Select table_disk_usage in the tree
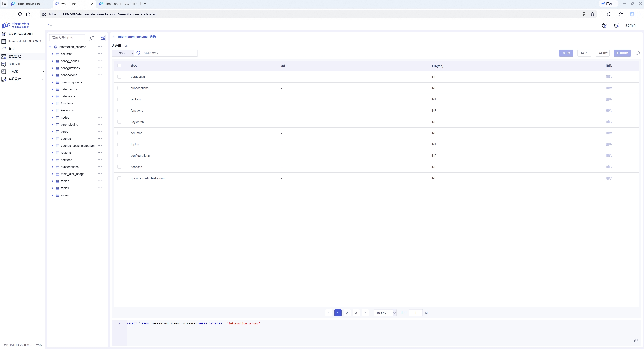The height and width of the screenshot is (349, 644). pyautogui.click(x=73, y=174)
